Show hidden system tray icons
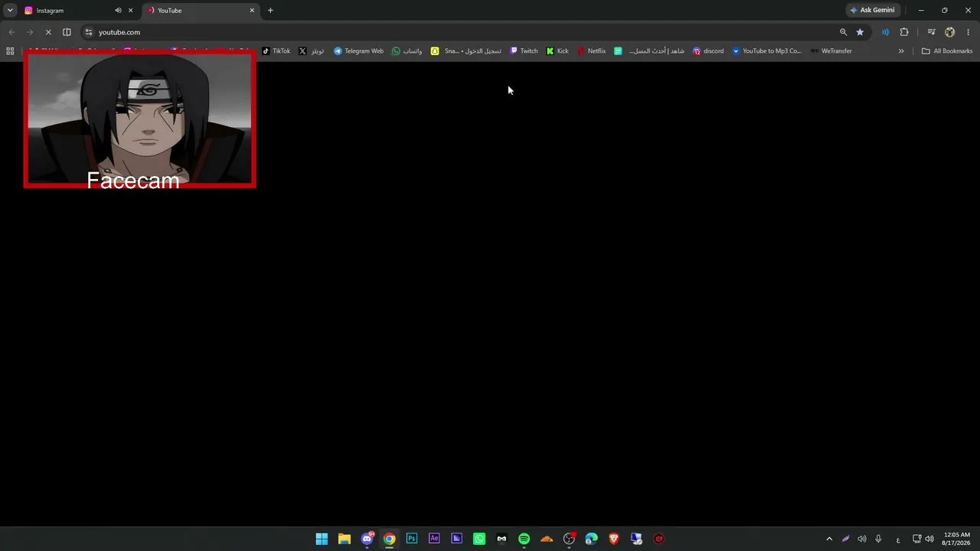The height and width of the screenshot is (551, 980). 829,539
